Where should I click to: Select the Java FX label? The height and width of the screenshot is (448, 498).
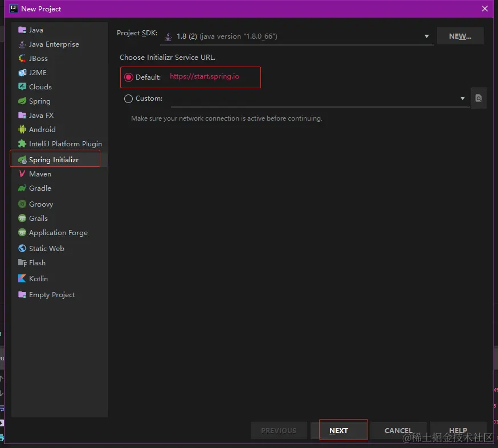click(x=41, y=115)
